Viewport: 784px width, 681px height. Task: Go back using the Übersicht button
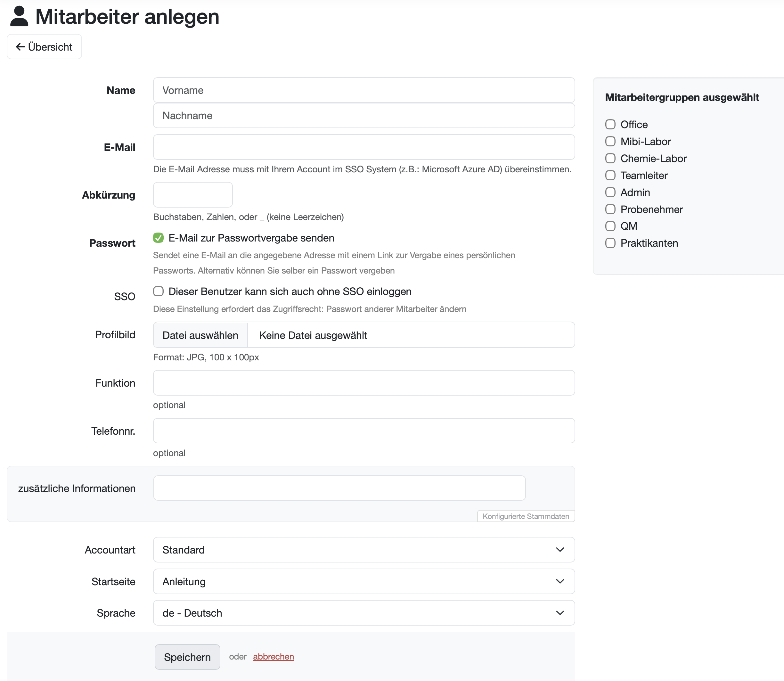pyautogui.click(x=44, y=47)
